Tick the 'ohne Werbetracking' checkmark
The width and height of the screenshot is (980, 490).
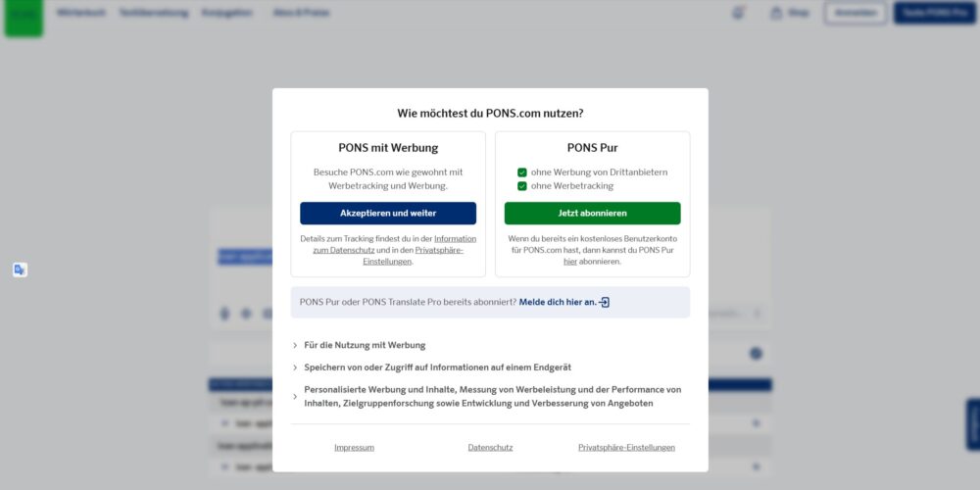point(522,186)
